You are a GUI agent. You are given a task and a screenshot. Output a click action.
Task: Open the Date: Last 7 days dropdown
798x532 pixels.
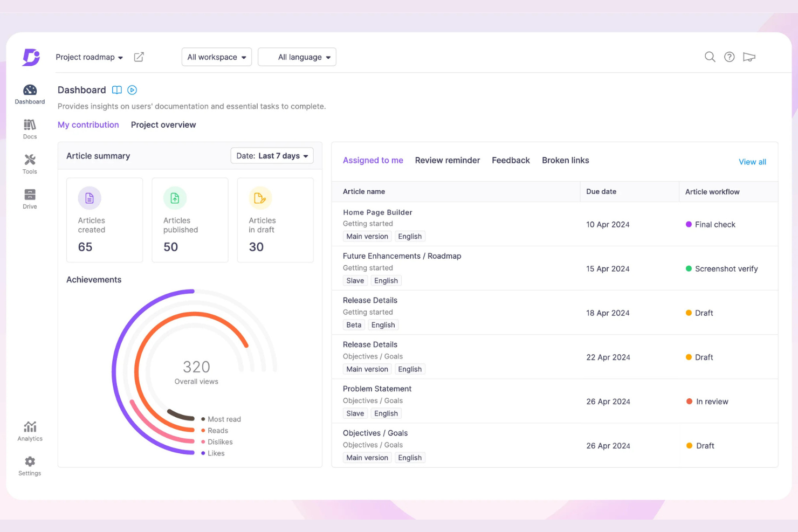[272, 156]
